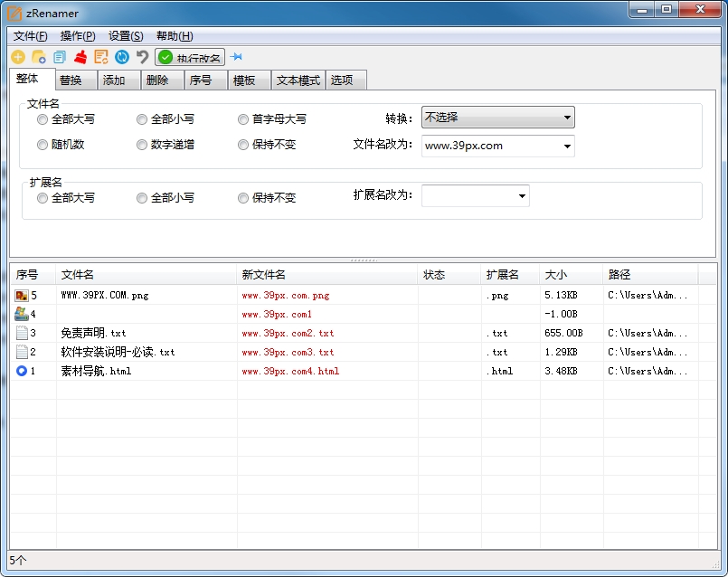Viewport: 728px width, 577px height.
Task: Click the 路径 column header
Action: click(x=650, y=275)
